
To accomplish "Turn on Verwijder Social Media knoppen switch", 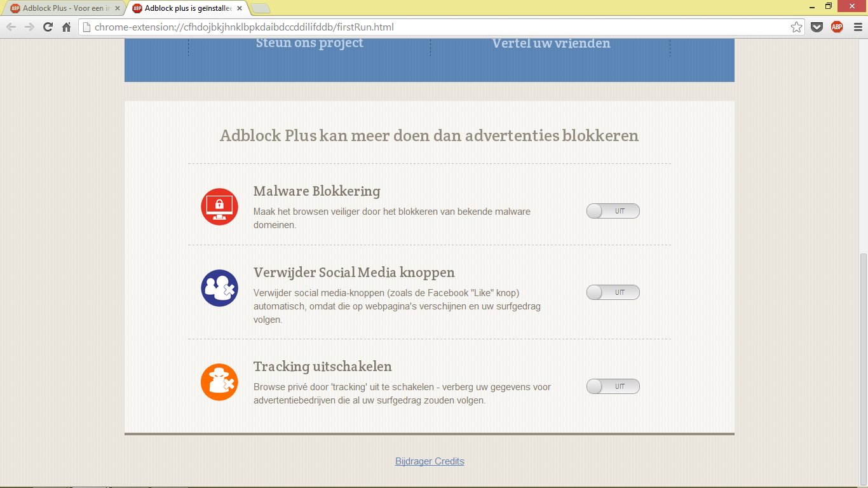I will pos(613,292).
